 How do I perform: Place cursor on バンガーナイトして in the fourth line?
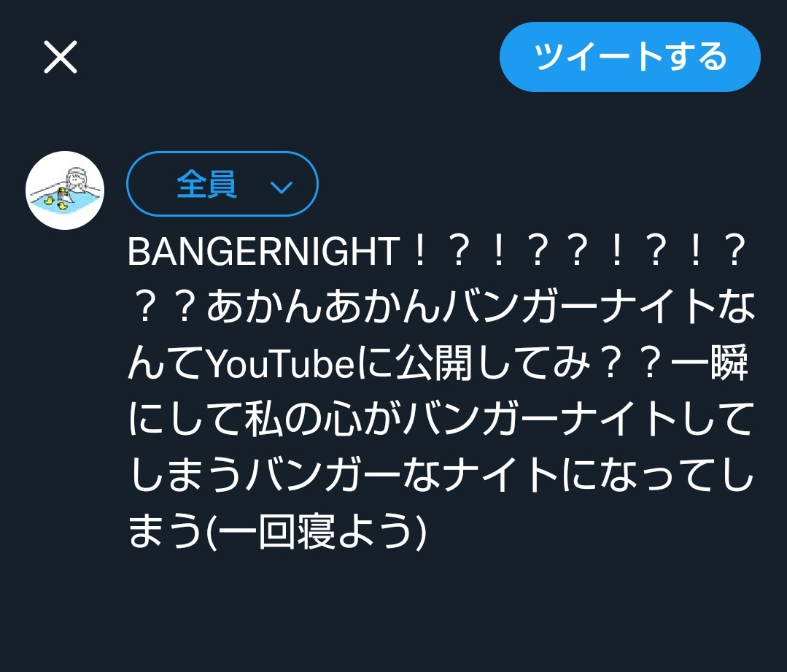coord(577,420)
